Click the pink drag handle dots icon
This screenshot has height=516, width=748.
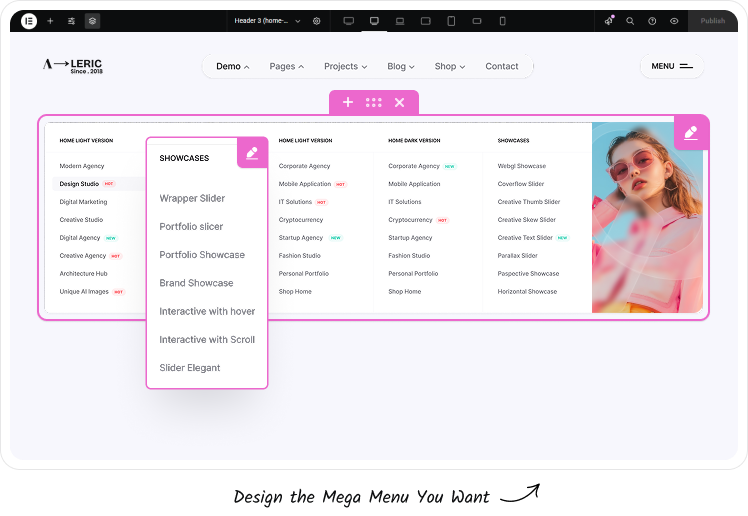point(374,102)
